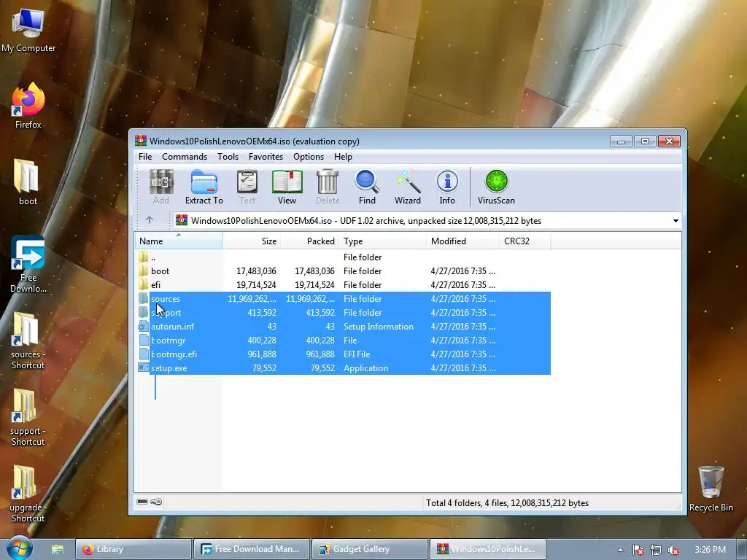Select the parent folder '..' row

pos(343,257)
